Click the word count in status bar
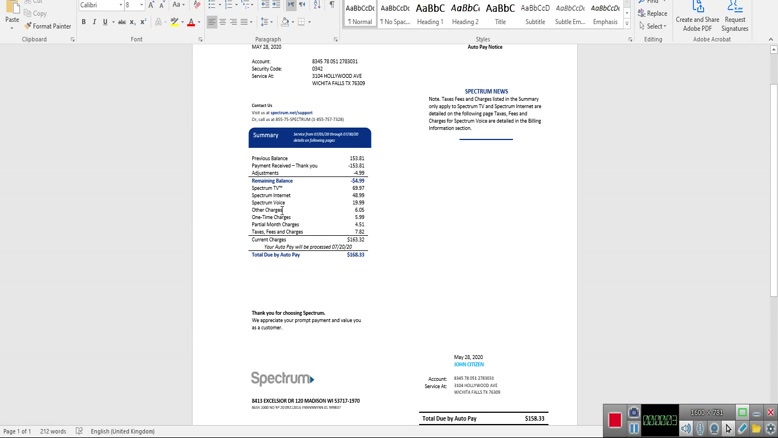The width and height of the screenshot is (778, 438). tap(53, 431)
